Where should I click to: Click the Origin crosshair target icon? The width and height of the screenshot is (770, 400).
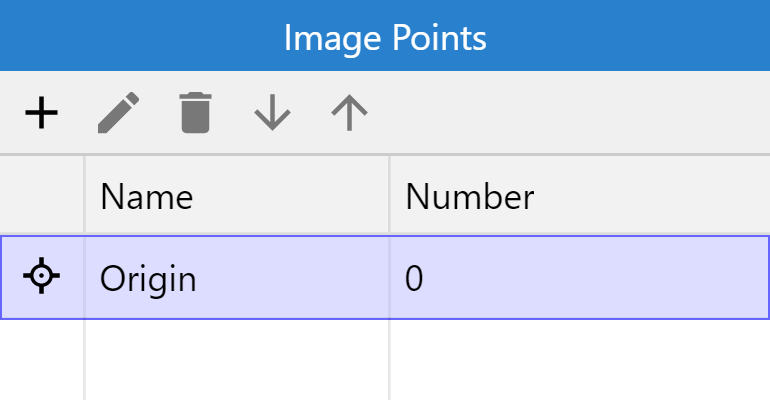coord(42,276)
